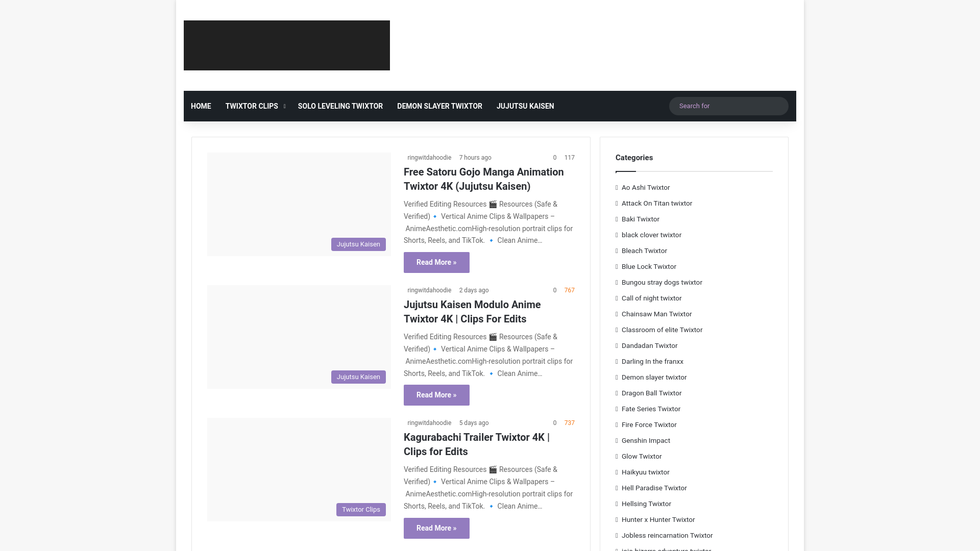Open the Satoru Gojo post thumbnail

[299, 204]
